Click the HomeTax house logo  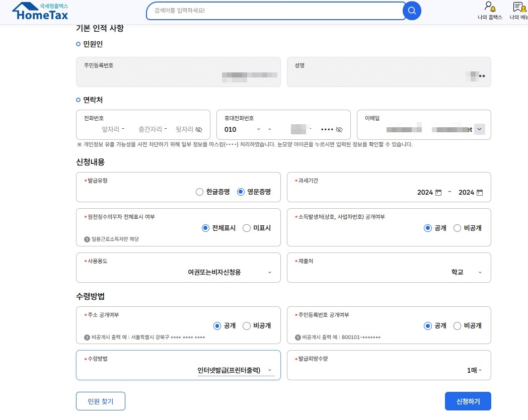[40, 11]
